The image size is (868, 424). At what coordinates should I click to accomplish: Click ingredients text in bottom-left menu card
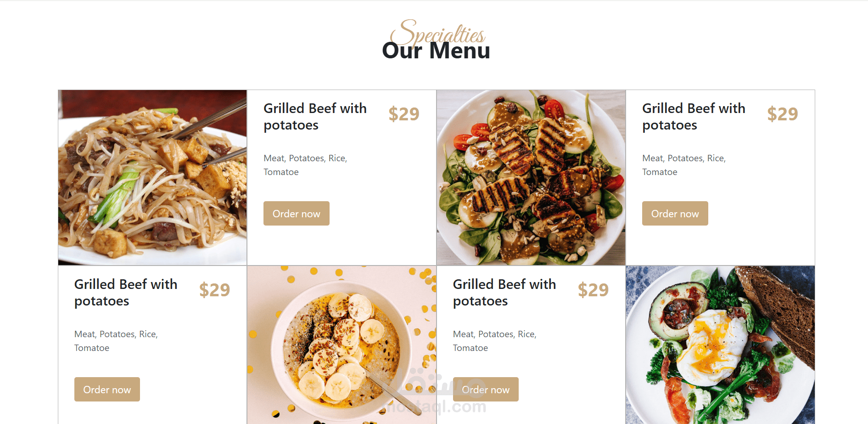(116, 341)
